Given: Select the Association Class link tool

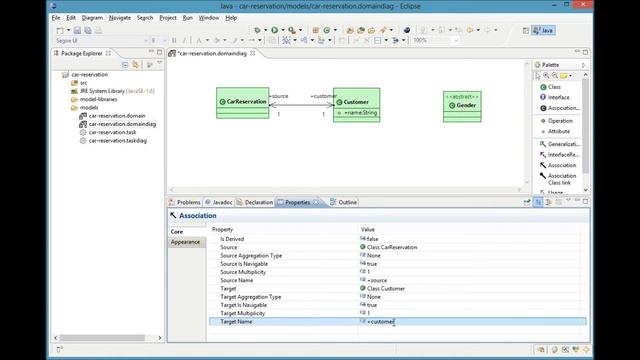Looking at the screenshot, I should tap(558, 179).
